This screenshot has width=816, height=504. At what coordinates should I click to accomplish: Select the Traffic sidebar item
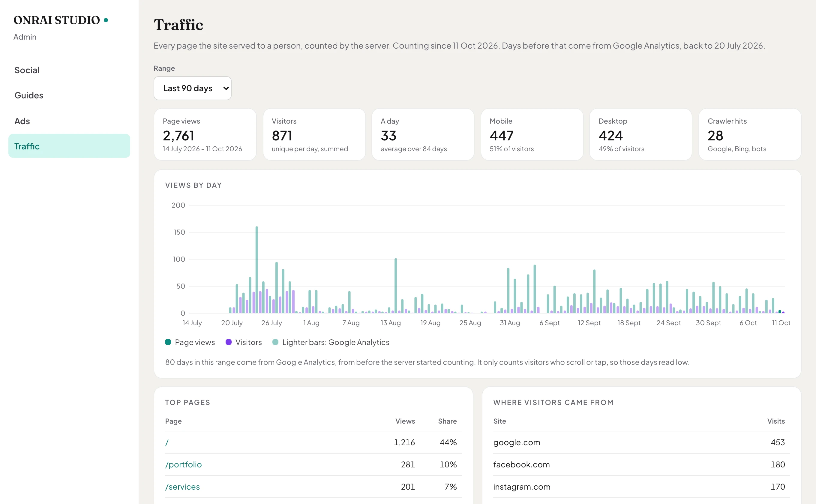[69, 146]
